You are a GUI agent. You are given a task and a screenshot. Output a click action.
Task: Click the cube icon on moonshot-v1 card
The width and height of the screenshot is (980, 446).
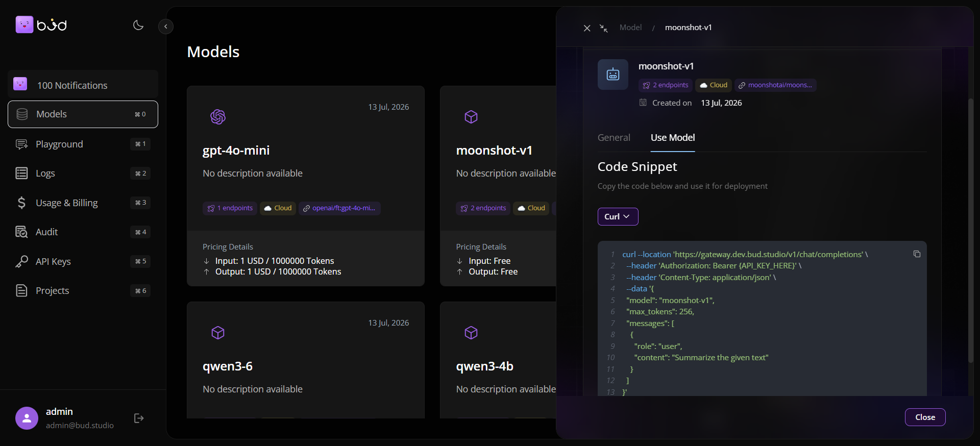click(471, 117)
